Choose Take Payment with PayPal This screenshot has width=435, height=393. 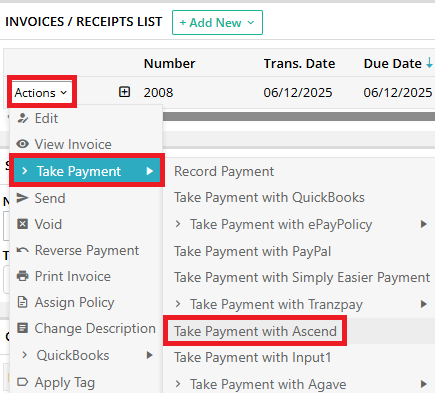pos(299,251)
